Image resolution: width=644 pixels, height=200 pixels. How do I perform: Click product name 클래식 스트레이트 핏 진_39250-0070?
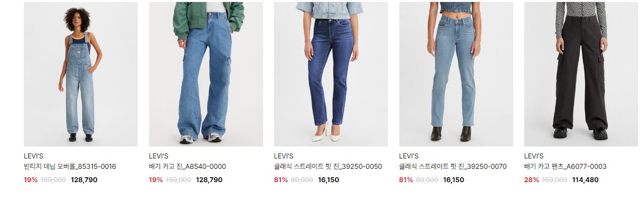point(453,166)
